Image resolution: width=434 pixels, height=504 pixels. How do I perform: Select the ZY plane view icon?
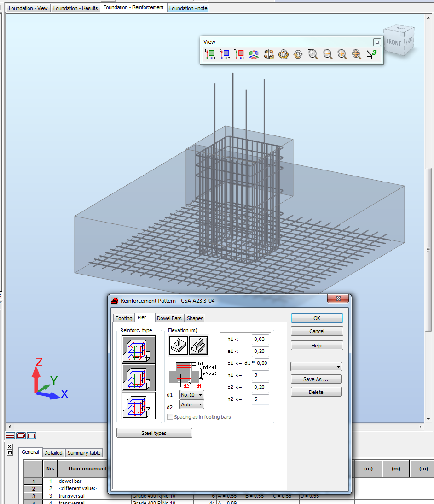click(225, 54)
